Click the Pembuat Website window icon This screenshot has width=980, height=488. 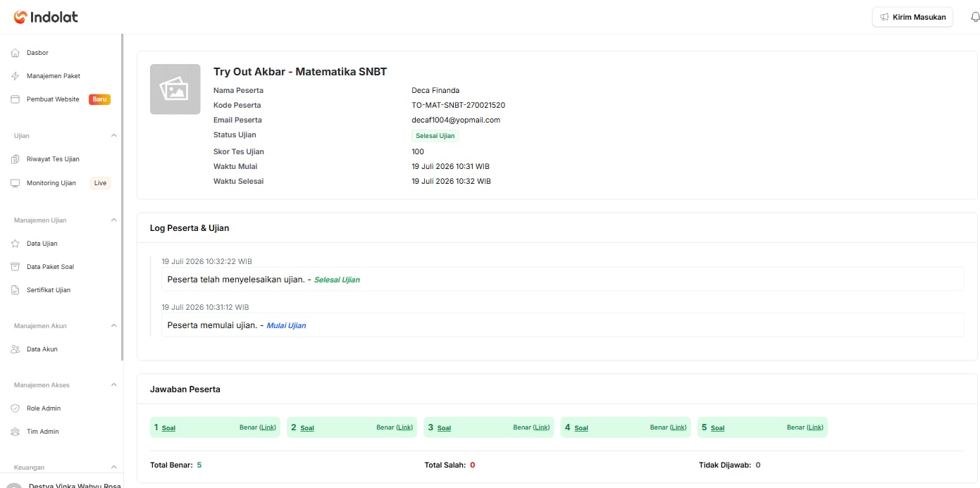click(x=15, y=99)
